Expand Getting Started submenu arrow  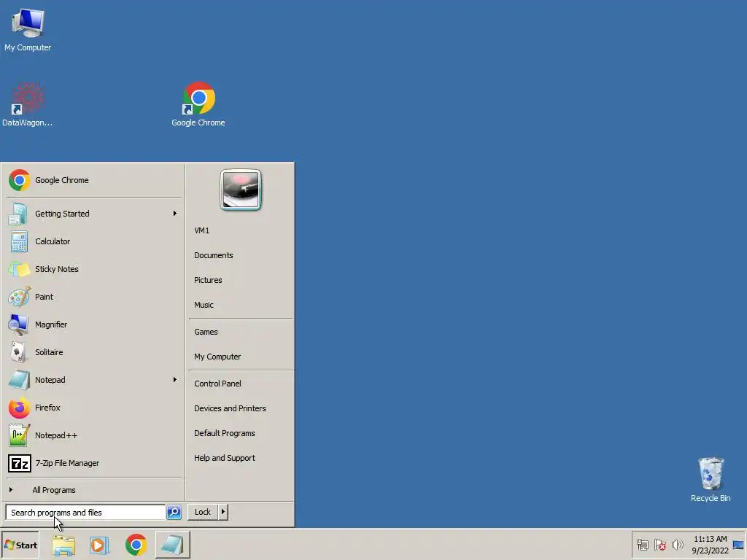click(x=175, y=214)
